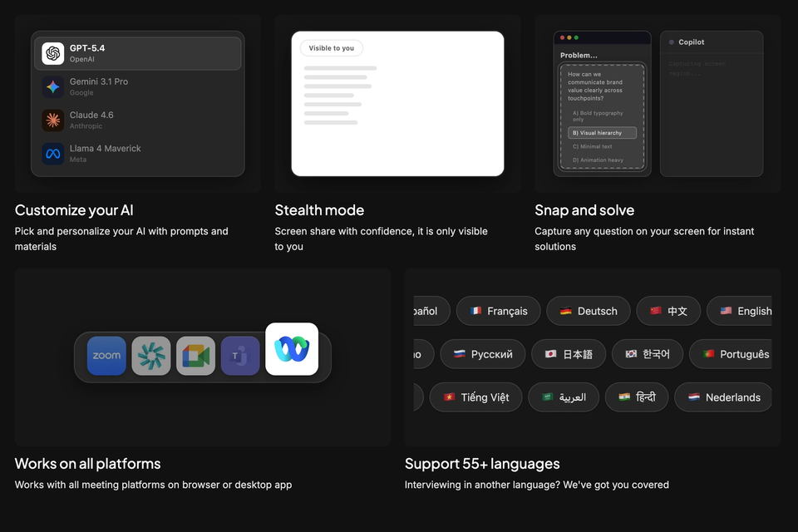Click the yellow window dot in Problem panel
The height and width of the screenshot is (532, 798).
pyautogui.click(x=569, y=37)
